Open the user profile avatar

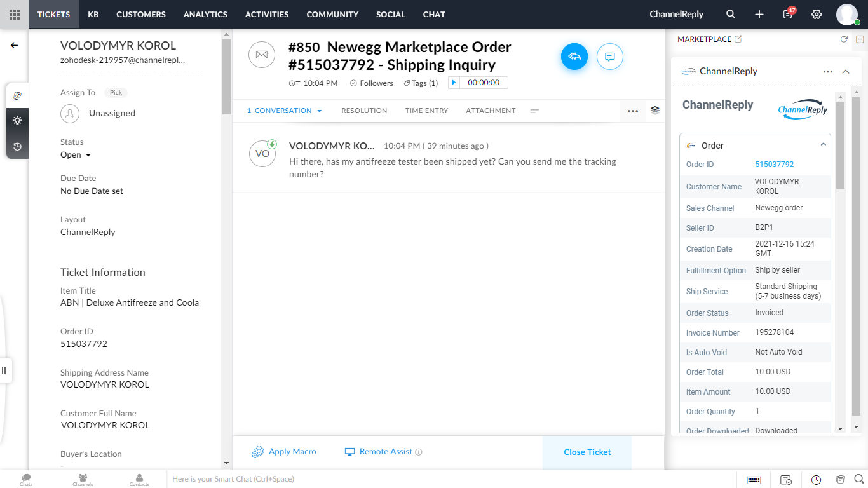tap(847, 14)
